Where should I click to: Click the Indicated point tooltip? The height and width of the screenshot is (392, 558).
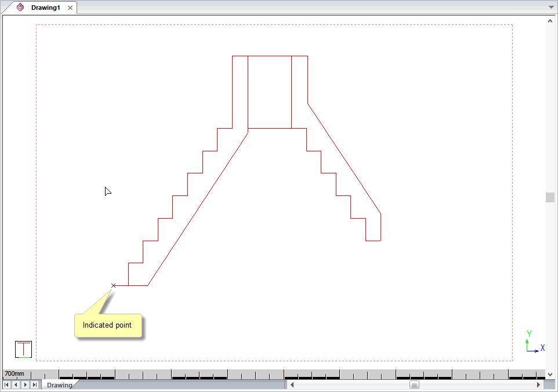107,325
